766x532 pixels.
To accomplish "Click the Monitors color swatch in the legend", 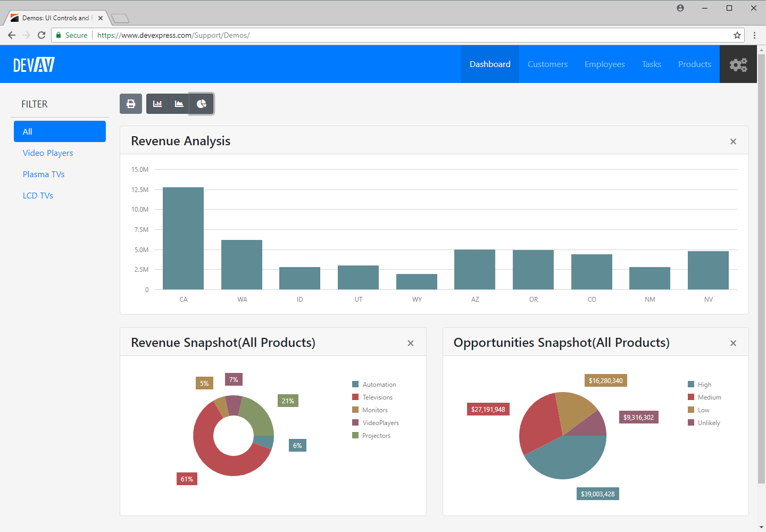I will tap(355, 410).
